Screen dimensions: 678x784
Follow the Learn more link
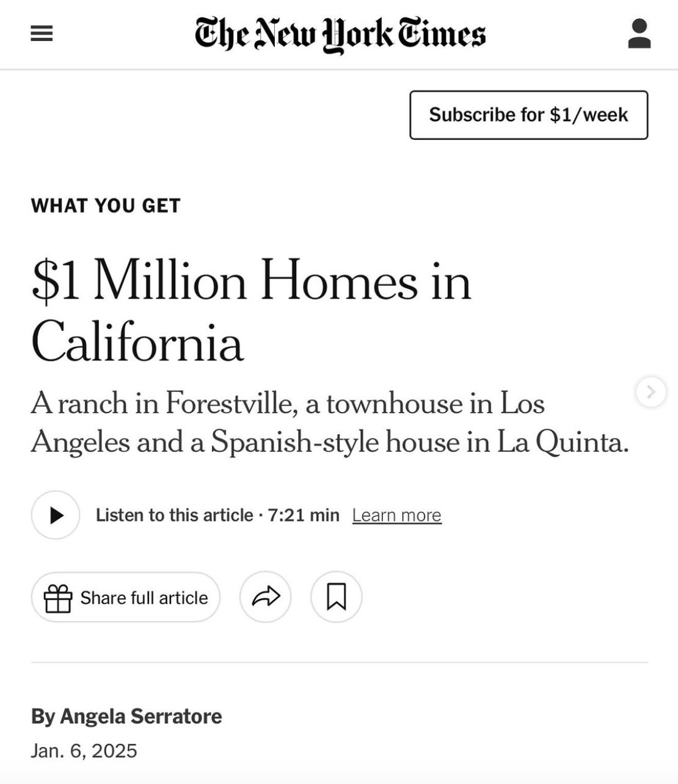coord(397,515)
